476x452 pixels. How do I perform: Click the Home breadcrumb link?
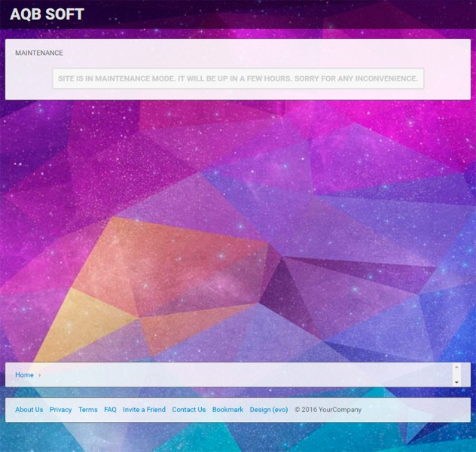coord(24,375)
